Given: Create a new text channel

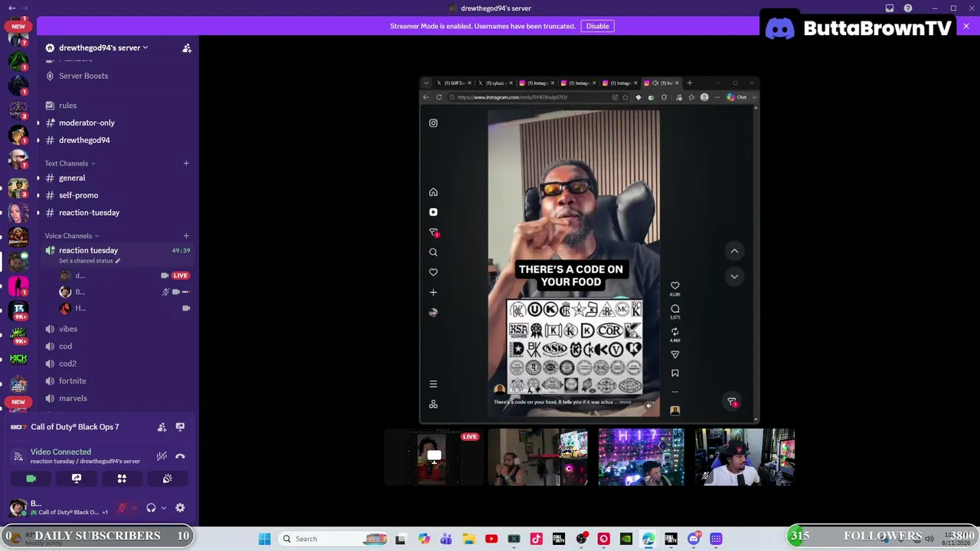Looking at the screenshot, I should (186, 163).
